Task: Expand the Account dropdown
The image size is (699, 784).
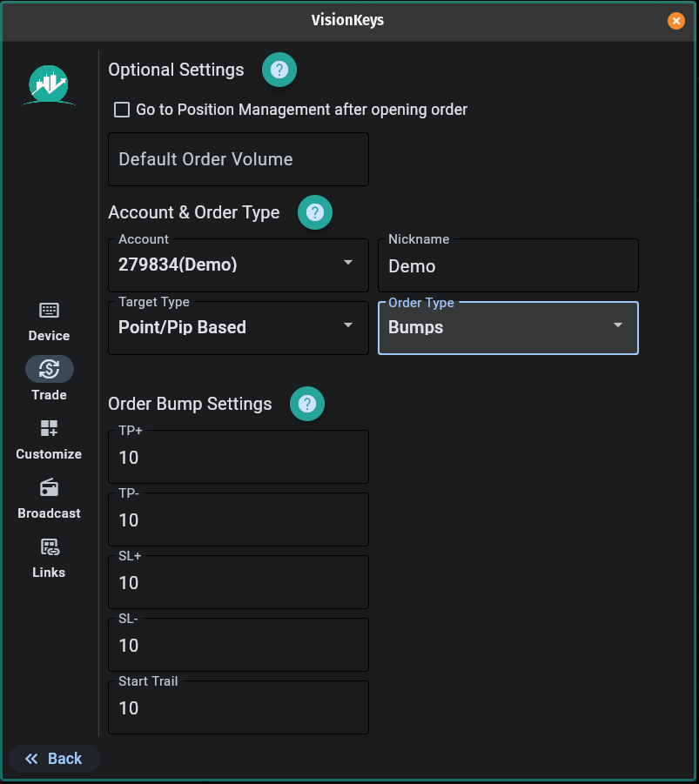Action: (239, 265)
